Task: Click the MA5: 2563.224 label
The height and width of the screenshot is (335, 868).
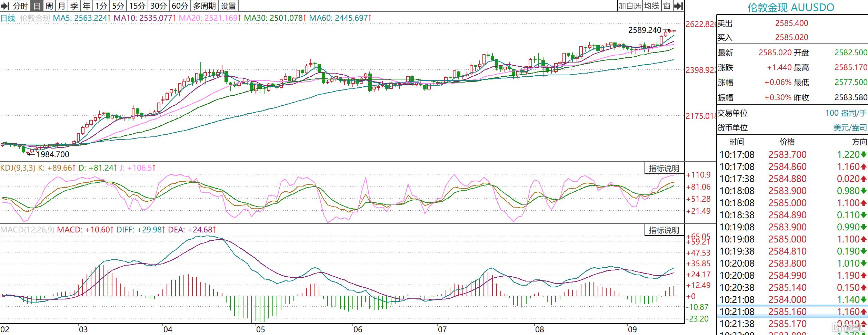Action: [82, 18]
